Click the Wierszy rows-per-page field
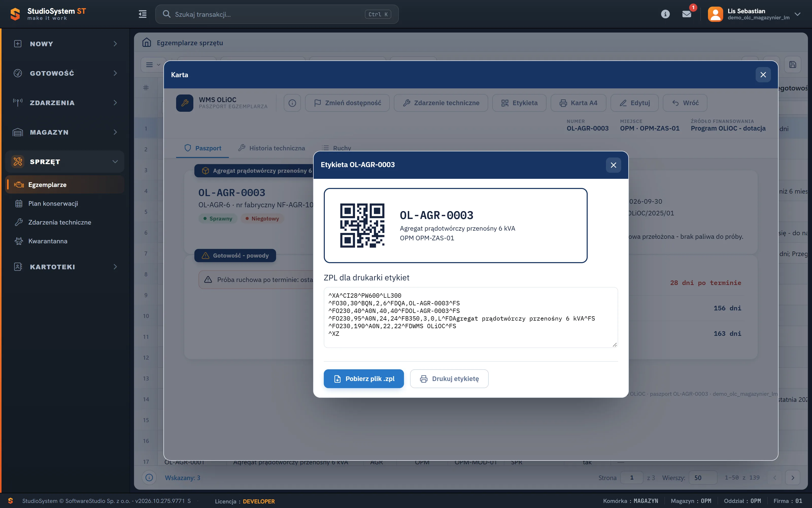The width and height of the screenshot is (812, 508). 703,478
